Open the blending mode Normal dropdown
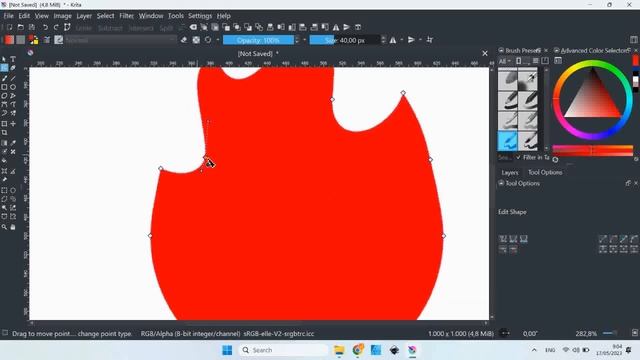 point(121,40)
